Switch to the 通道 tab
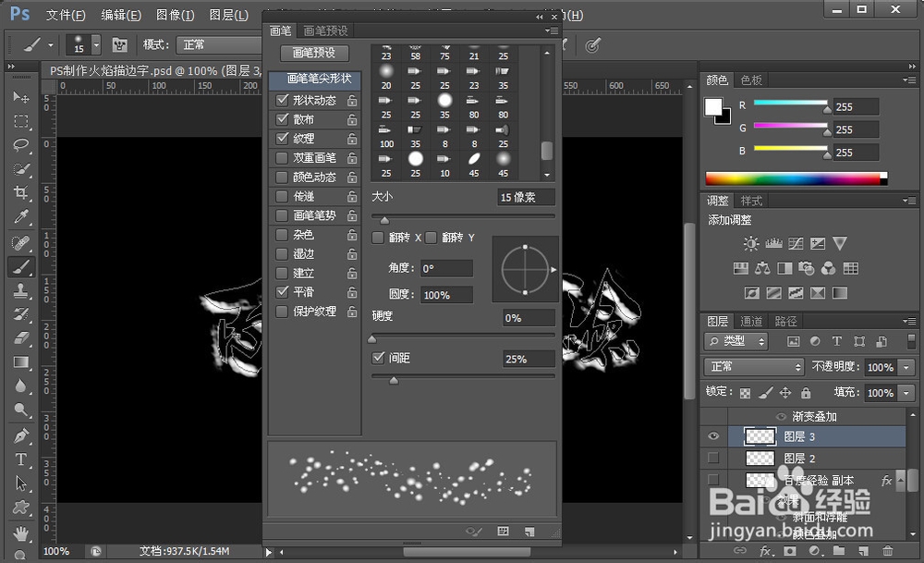 (x=750, y=322)
